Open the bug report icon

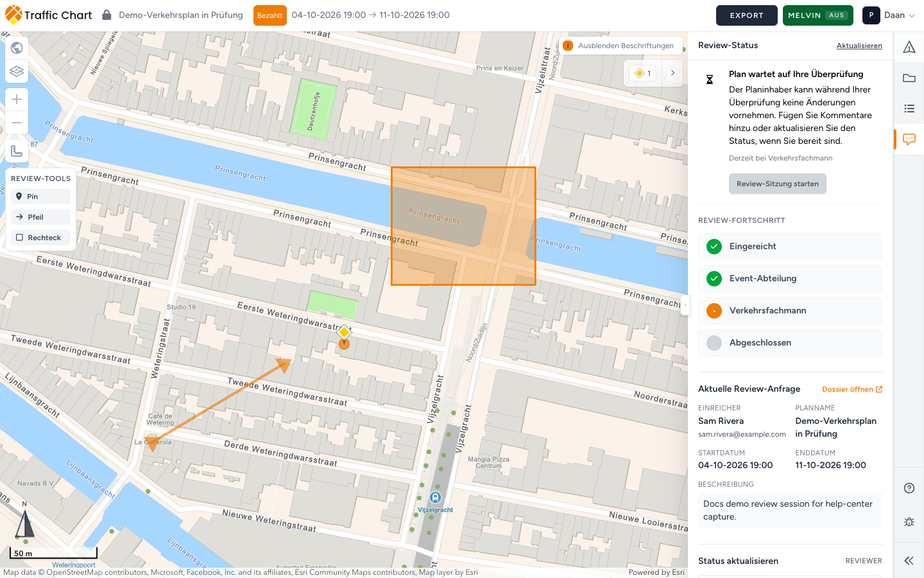point(909,521)
